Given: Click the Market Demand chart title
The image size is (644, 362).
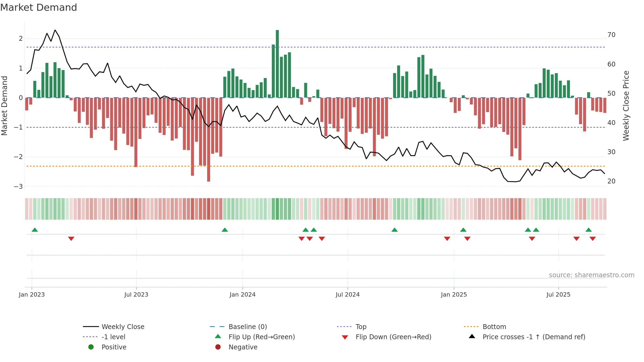Looking at the screenshot, I should [39, 8].
